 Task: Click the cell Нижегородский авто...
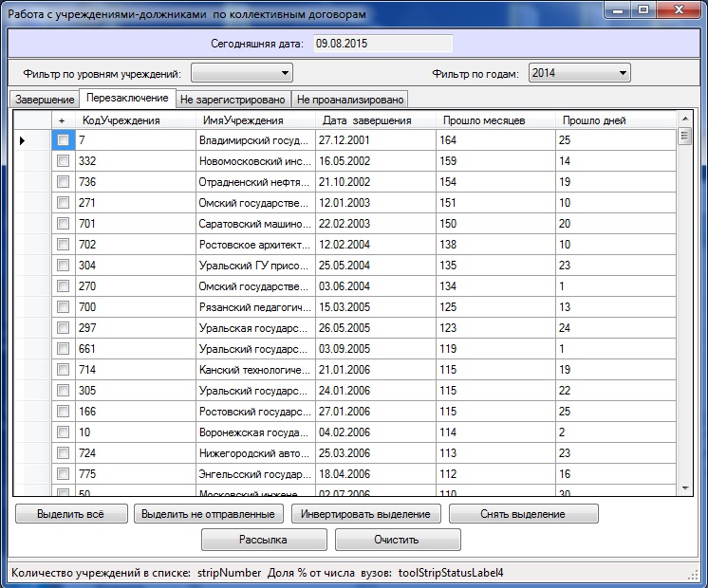click(255, 453)
